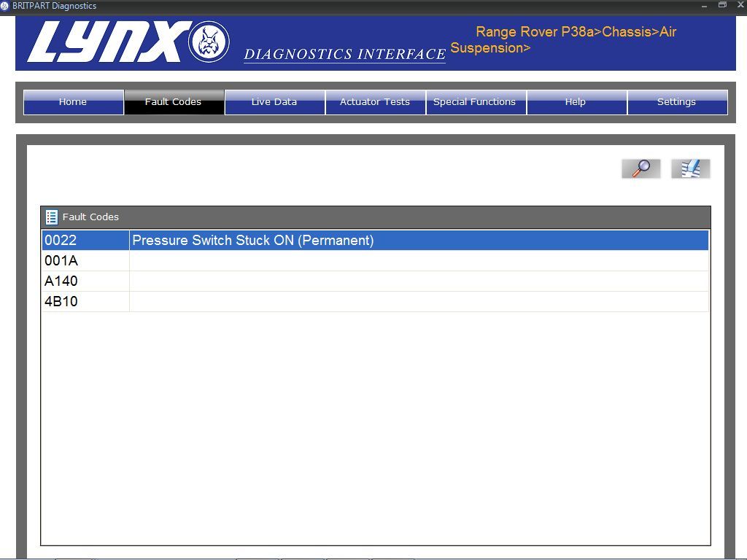Close the BRITPART Diagnostics window

(741, 5)
